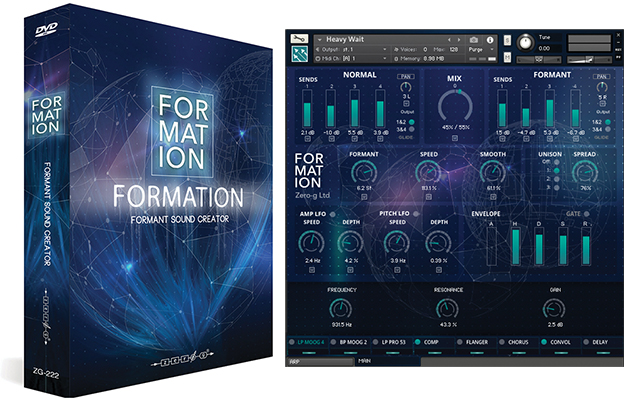Click the Formant knob
Image resolution: width=640 pixels, height=400 pixels.
(x=364, y=171)
